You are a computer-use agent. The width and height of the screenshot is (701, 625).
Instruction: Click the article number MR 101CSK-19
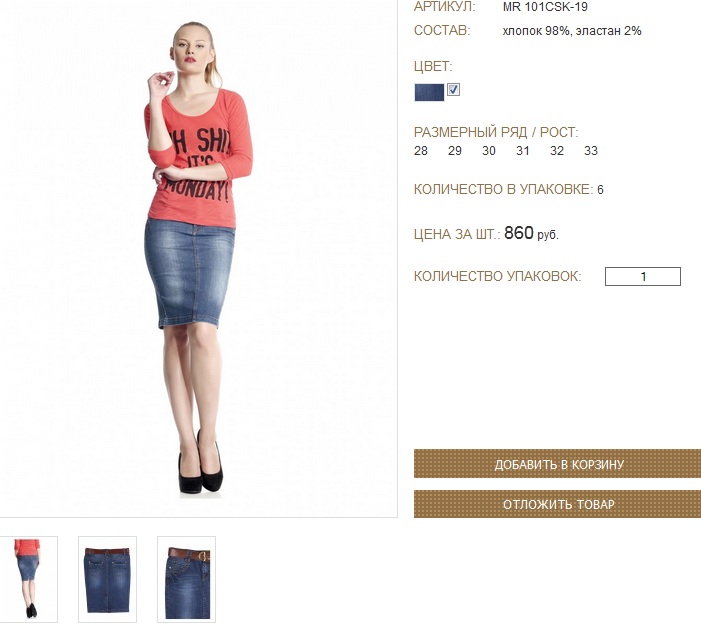tap(545, 7)
